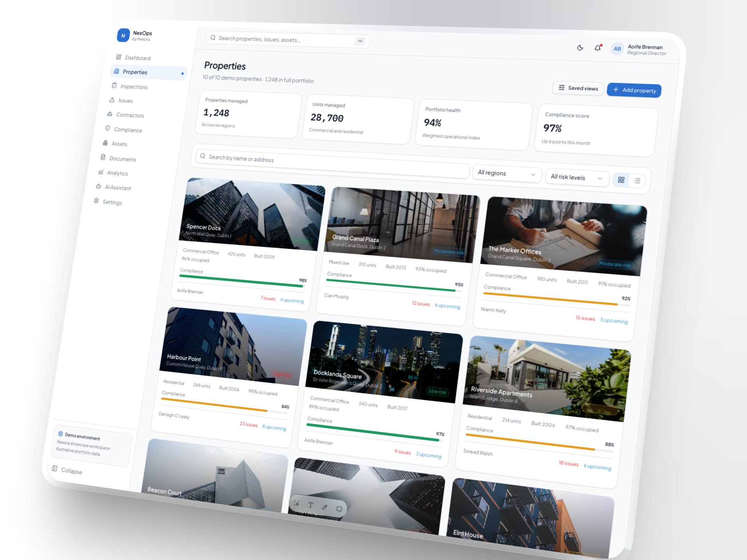Click the NexOps logo icon

123,35
